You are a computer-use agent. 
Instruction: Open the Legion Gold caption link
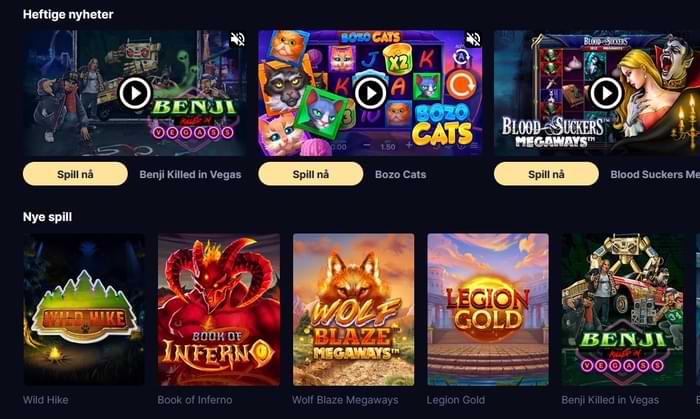coord(456,400)
